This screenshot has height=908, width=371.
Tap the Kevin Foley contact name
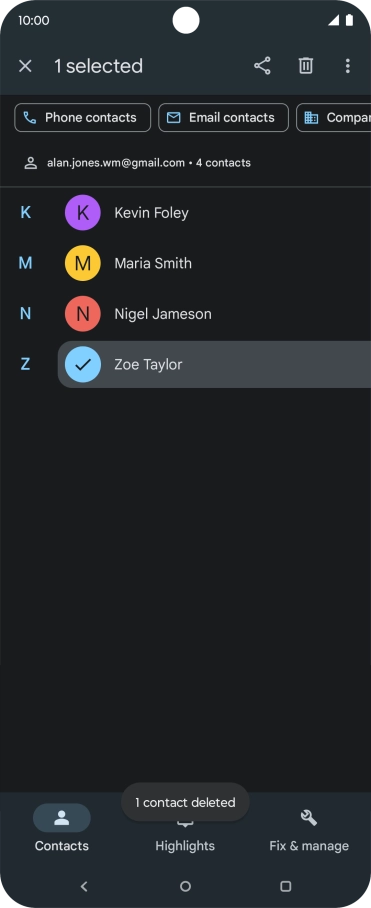152,213
